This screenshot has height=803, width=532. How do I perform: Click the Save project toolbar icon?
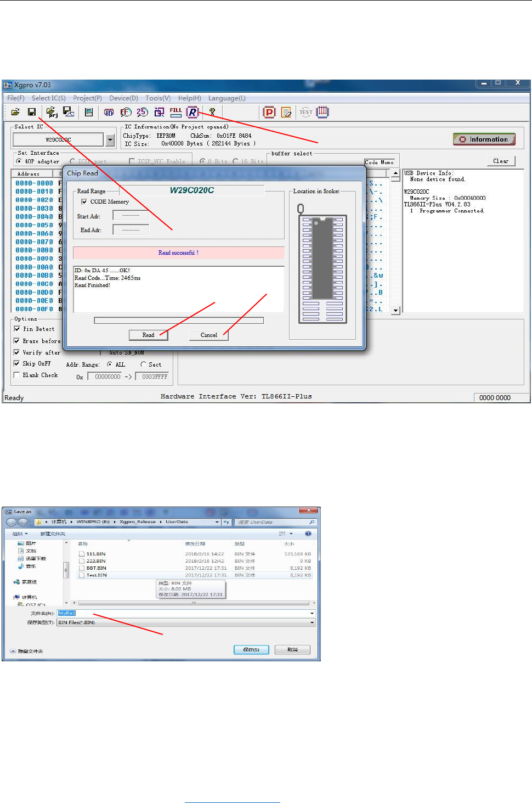(69, 112)
